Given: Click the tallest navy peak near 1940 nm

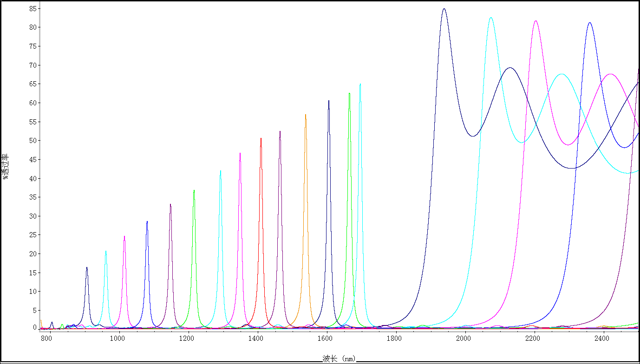Looking at the screenshot, I should coord(444,9).
